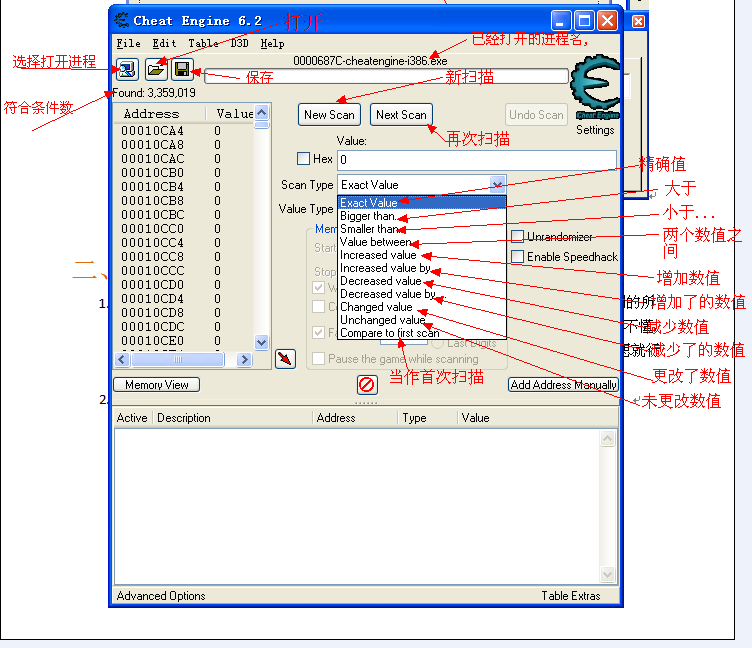Click the Type column header in address table
This screenshot has width=752, height=648.
[427, 418]
